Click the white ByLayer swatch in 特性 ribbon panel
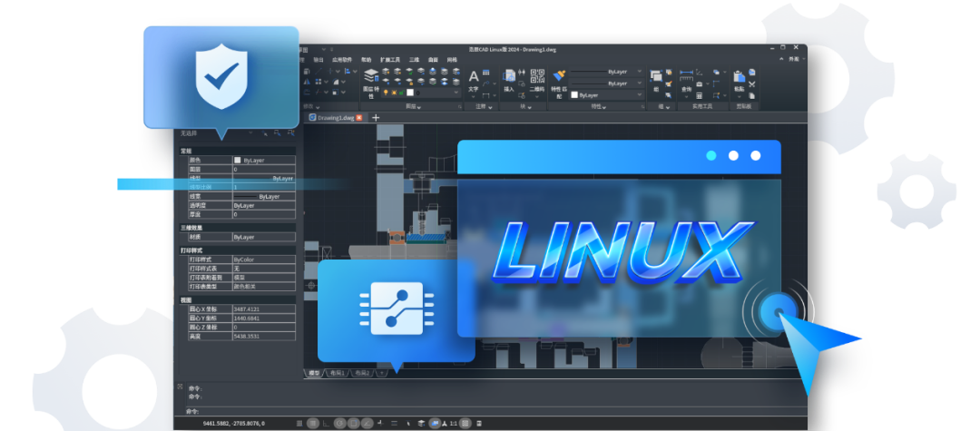 click(x=574, y=95)
